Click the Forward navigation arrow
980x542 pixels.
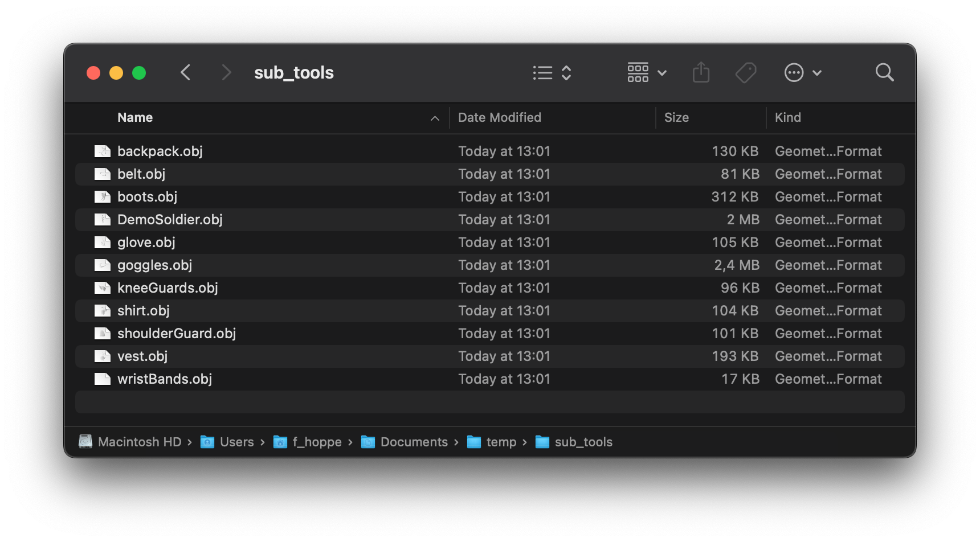pos(227,72)
